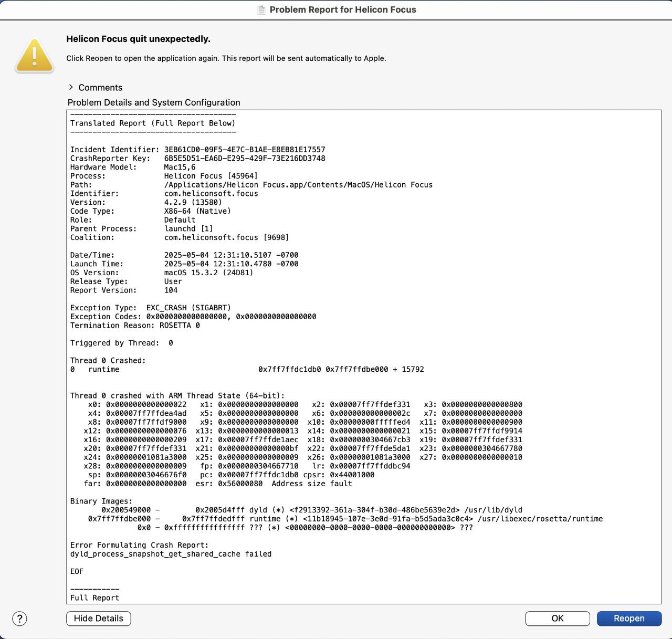Expand the Comments section chevron
This screenshot has height=639, width=672.
click(x=71, y=87)
